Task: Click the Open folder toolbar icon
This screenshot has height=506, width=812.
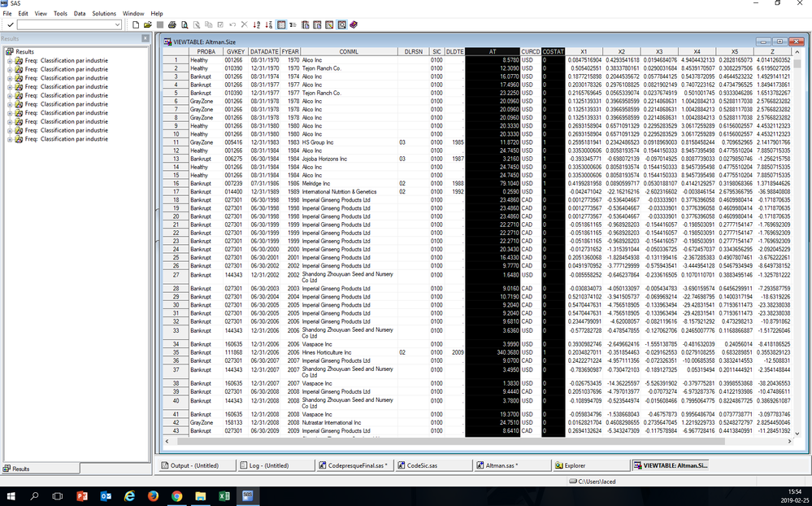Action: pos(148,25)
